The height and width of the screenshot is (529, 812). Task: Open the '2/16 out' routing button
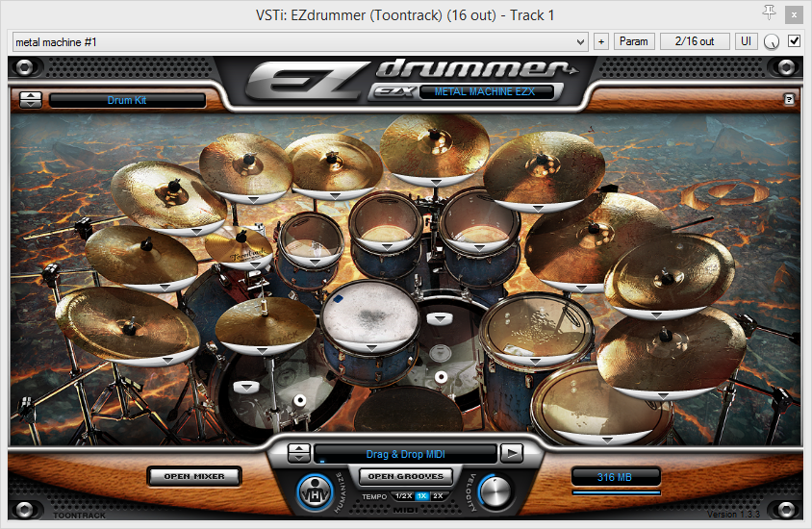coord(695,41)
